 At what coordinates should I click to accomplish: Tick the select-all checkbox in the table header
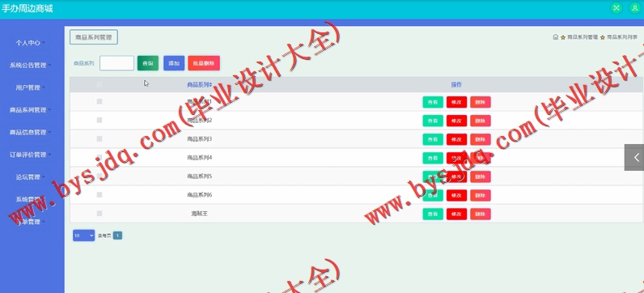coord(100,85)
